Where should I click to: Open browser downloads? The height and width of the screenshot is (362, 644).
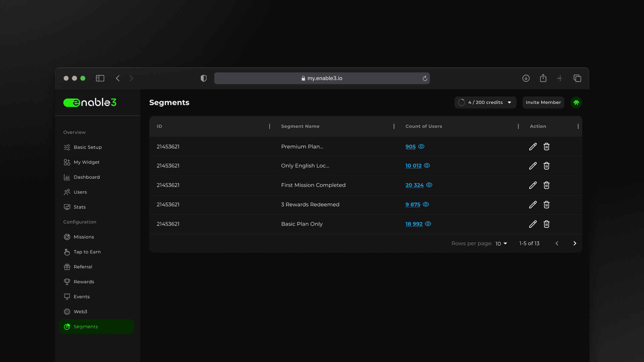click(526, 78)
